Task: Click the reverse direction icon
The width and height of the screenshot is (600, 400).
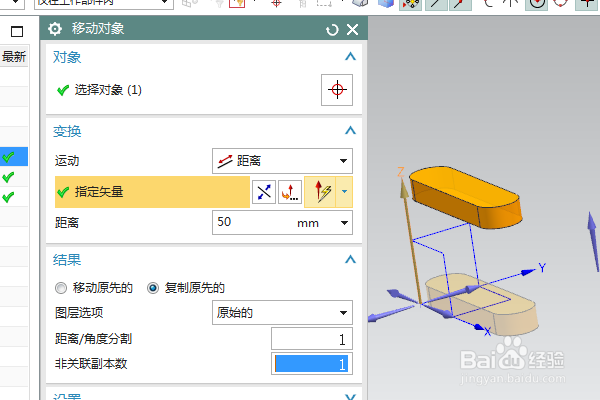Action: 264,192
